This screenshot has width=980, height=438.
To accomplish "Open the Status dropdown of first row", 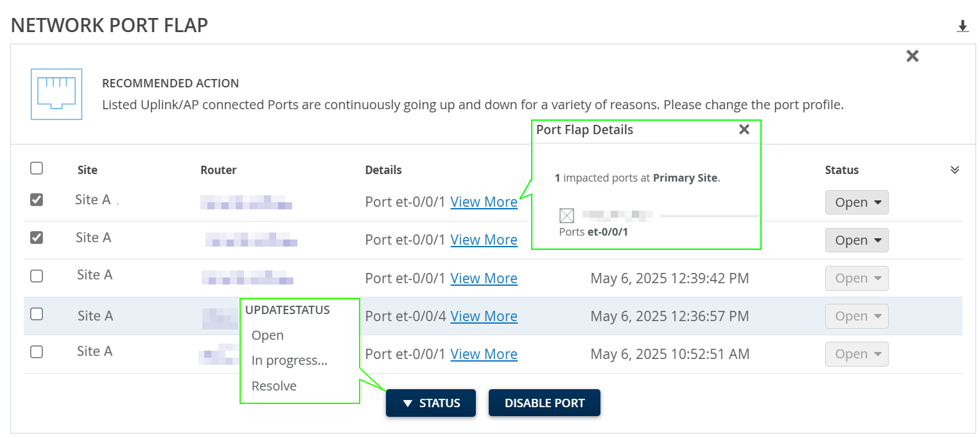I will (x=857, y=202).
